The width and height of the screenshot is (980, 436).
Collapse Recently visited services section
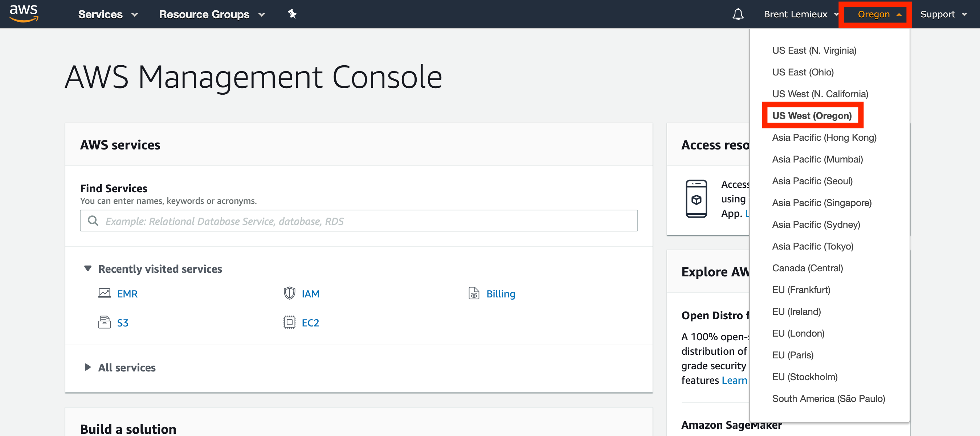[88, 269]
